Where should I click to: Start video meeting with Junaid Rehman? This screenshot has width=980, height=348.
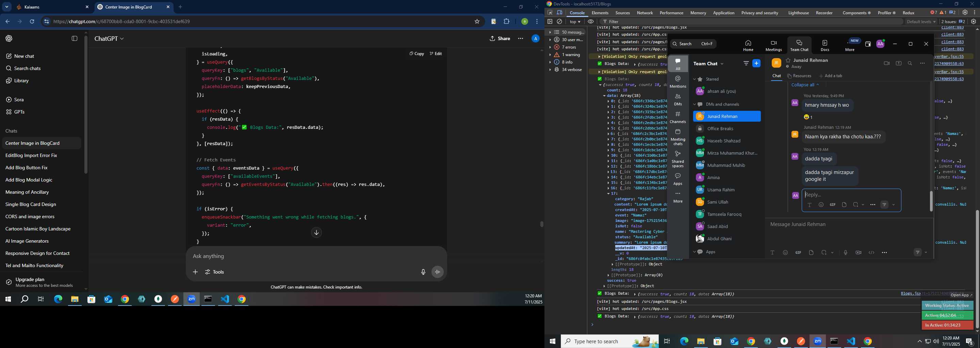(886, 64)
